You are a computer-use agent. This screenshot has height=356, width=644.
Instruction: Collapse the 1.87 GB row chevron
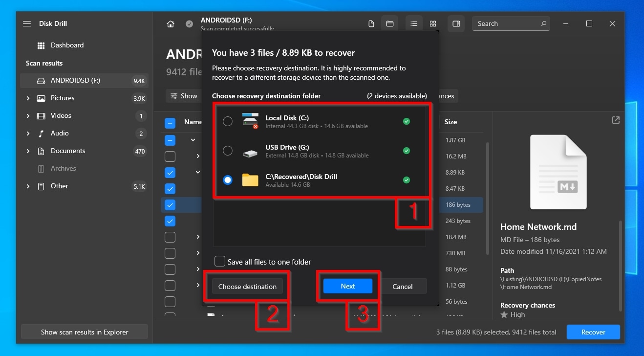[x=193, y=140]
